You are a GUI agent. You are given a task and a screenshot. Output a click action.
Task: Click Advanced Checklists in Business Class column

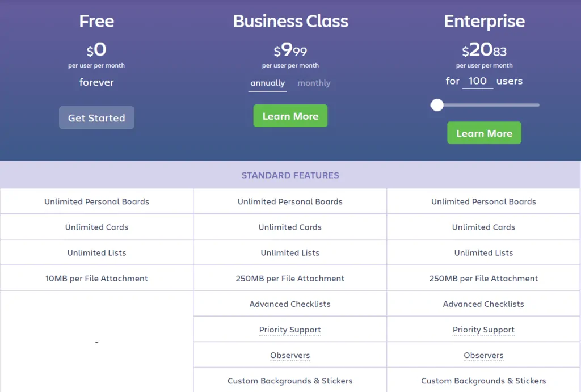coord(290,304)
